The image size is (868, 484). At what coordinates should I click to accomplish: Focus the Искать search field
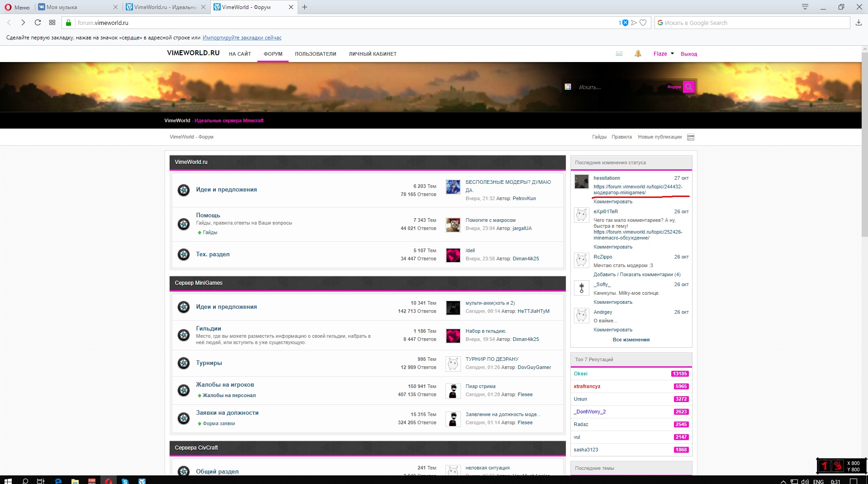tap(620, 87)
